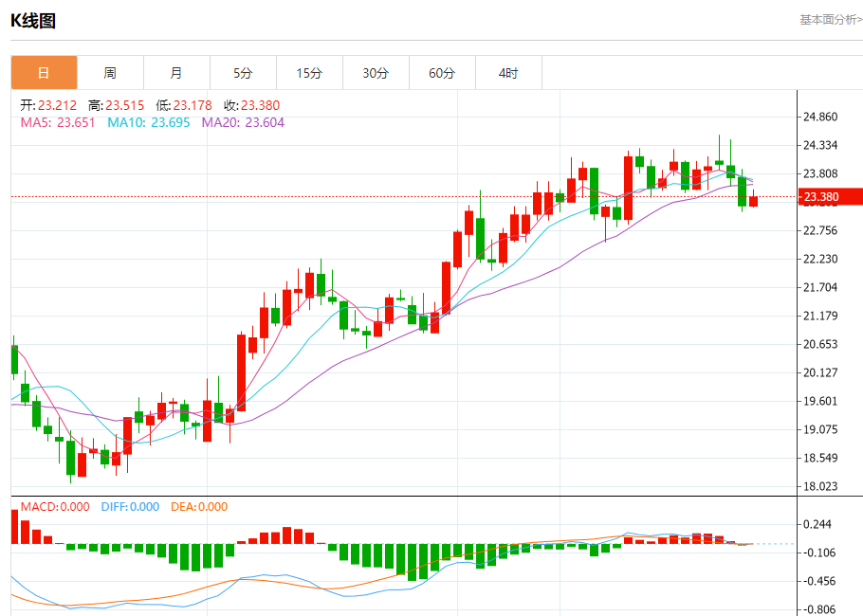The image size is (863, 616).
Task: Select the 日 daily chart tab
Action: click(44, 73)
